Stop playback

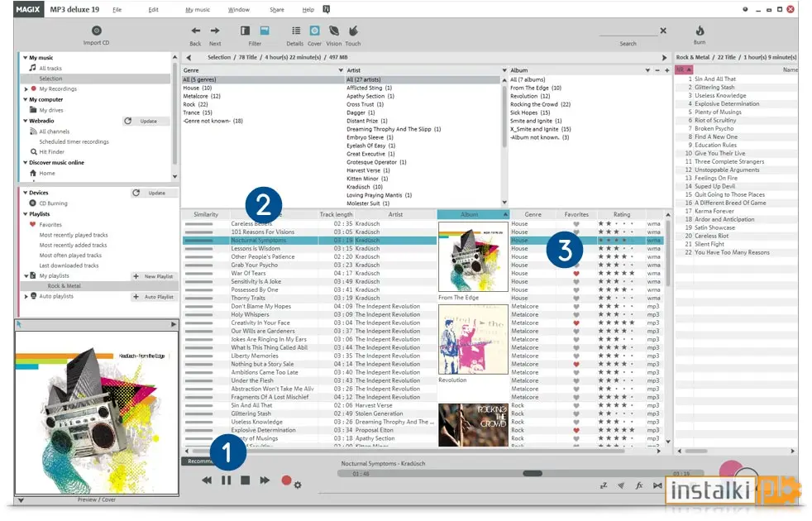(x=246, y=480)
